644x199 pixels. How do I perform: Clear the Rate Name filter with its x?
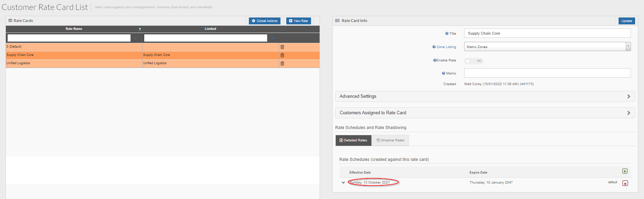(136, 38)
